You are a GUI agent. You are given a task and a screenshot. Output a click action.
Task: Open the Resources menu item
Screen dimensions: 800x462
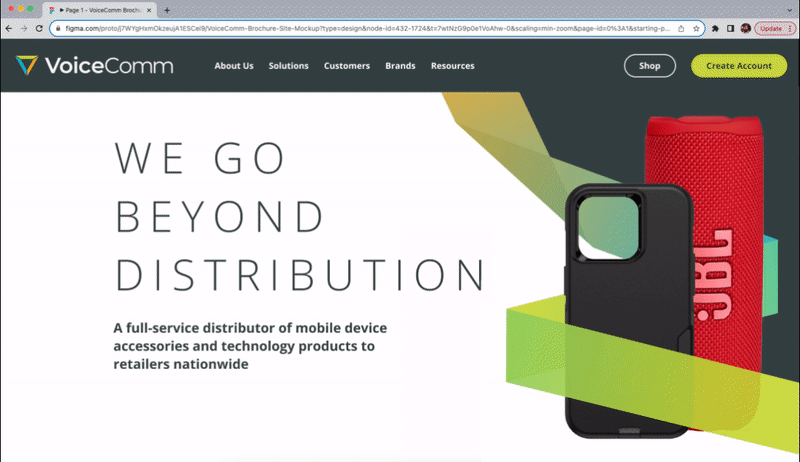[453, 66]
